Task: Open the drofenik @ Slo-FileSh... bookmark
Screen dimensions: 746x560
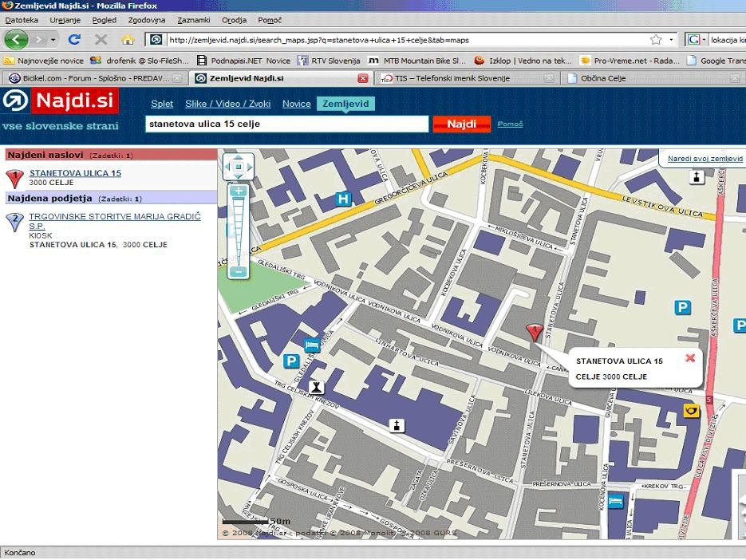Action: (140, 61)
